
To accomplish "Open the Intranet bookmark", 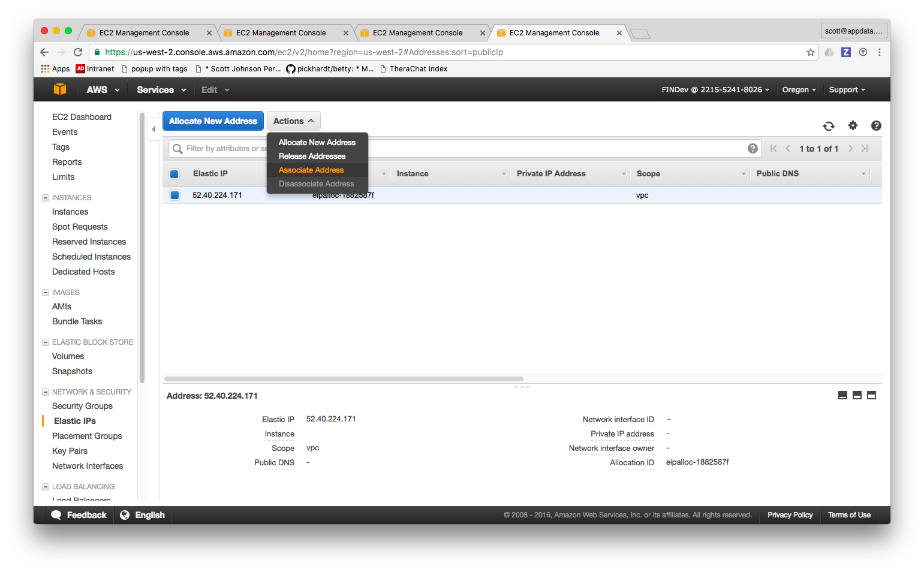I will click(95, 69).
